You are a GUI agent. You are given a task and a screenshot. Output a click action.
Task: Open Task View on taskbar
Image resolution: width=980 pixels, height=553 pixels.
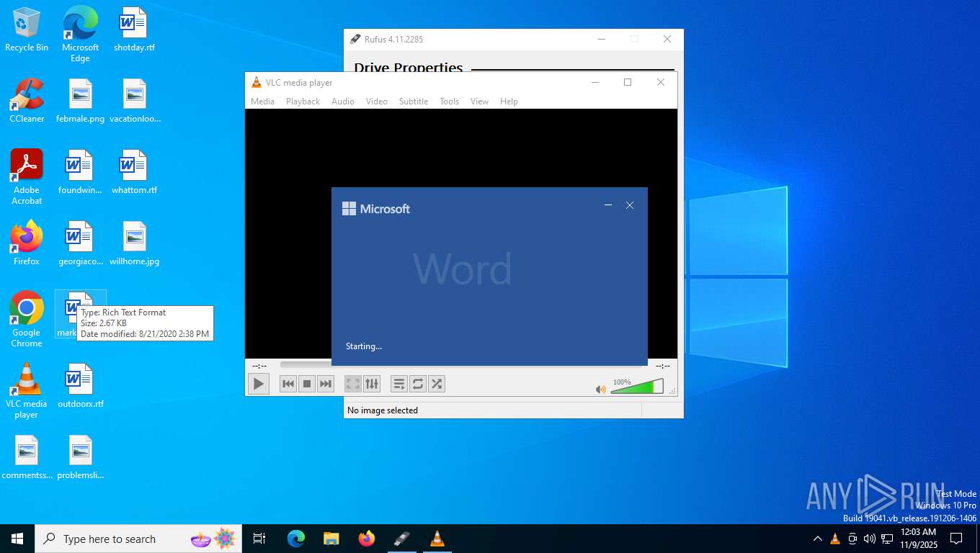[x=259, y=539]
